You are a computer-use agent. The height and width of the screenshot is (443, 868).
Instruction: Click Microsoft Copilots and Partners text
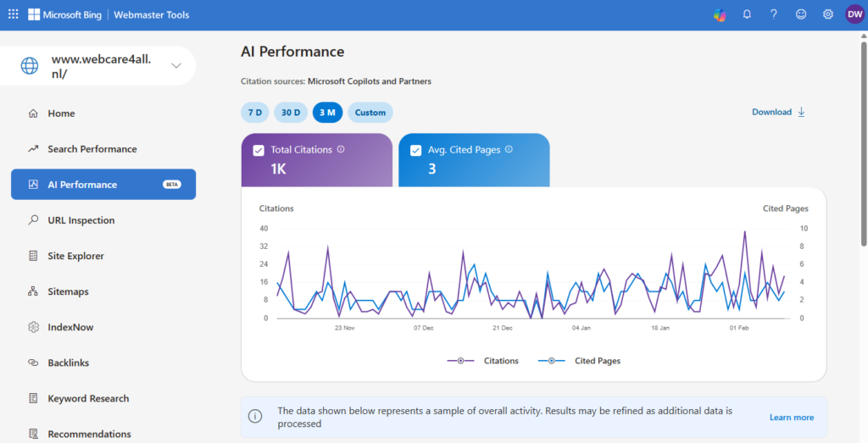[x=370, y=81]
